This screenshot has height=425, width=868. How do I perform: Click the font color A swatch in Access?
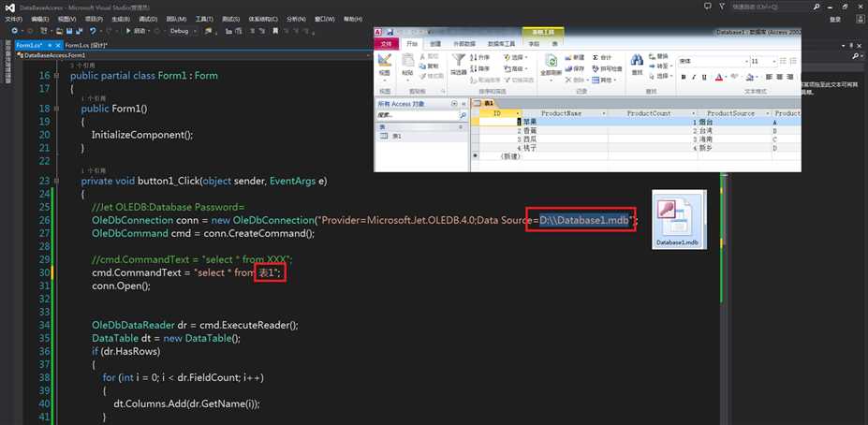[x=719, y=77]
